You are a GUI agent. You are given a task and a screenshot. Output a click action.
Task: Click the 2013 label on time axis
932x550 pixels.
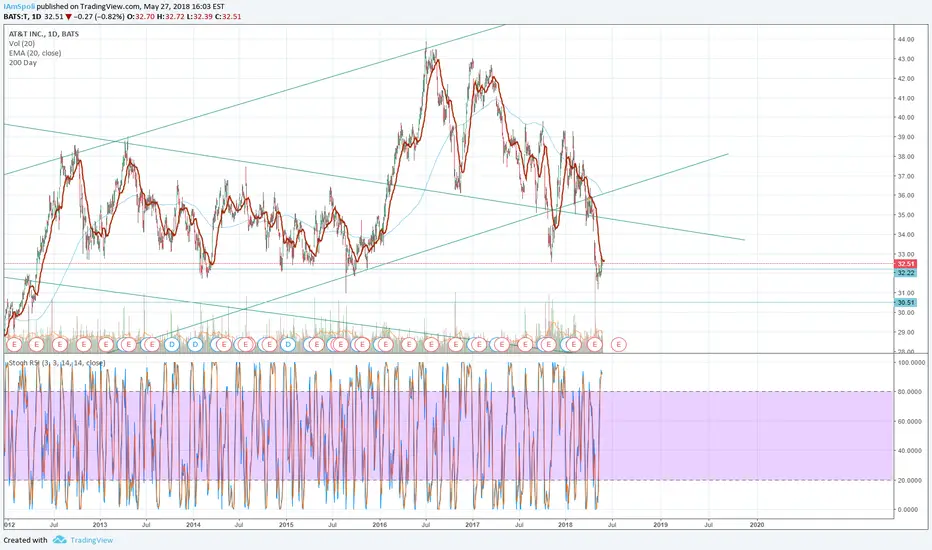[x=100, y=524]
